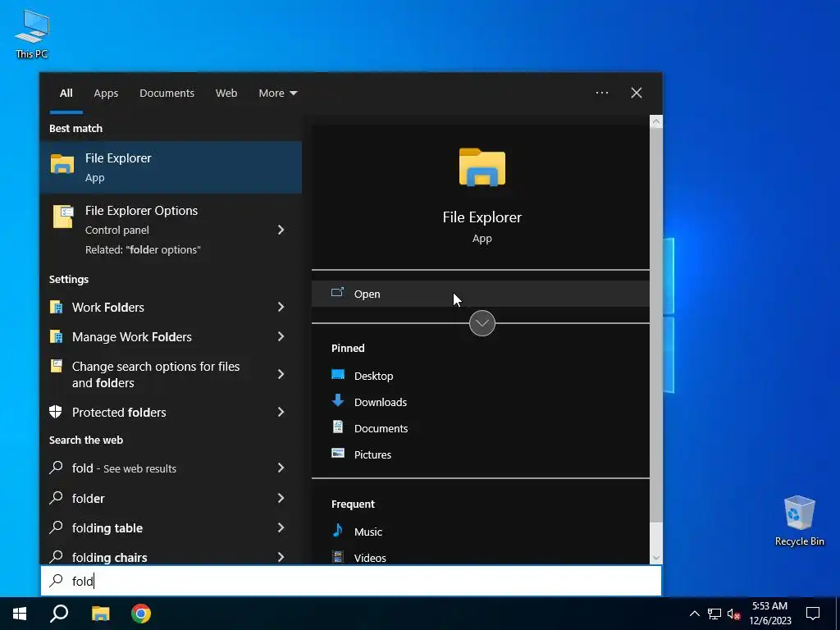
Task: Click the large File Explorer preview icon
Action: [x=482, y=167]
